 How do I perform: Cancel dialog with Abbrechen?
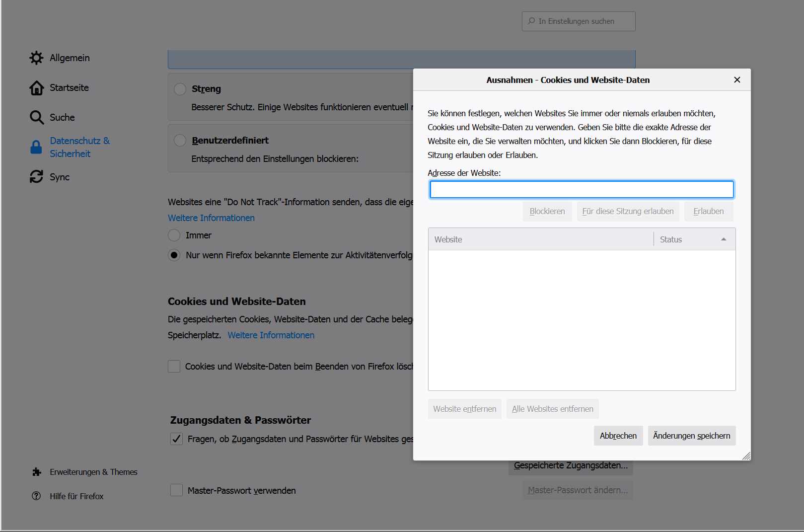[618, 436]
